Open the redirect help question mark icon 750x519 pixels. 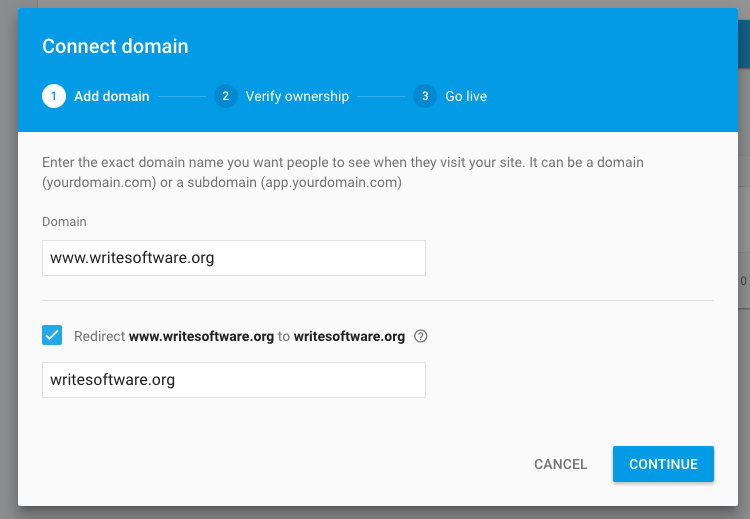click(x=420, y=336)
